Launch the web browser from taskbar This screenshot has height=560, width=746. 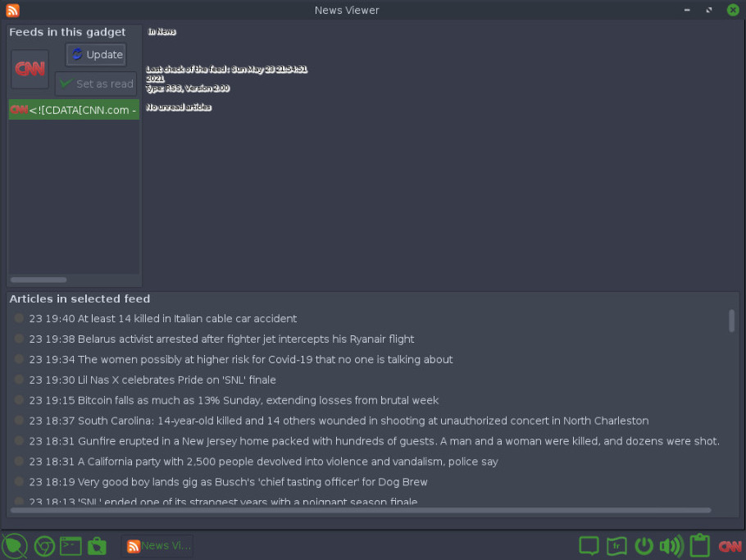point(44,546)
